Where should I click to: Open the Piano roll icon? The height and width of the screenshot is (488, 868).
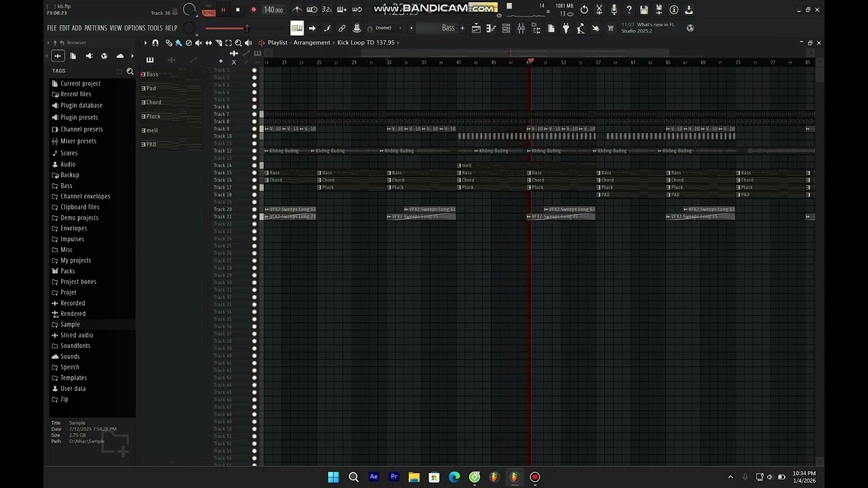(x=491, y=28)
